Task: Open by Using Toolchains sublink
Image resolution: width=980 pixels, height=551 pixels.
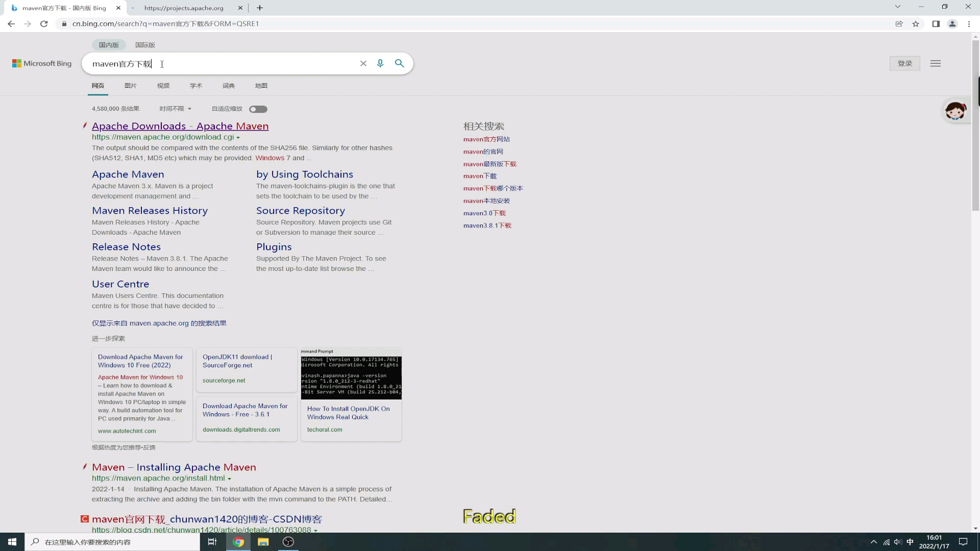Action: (305, 174)
